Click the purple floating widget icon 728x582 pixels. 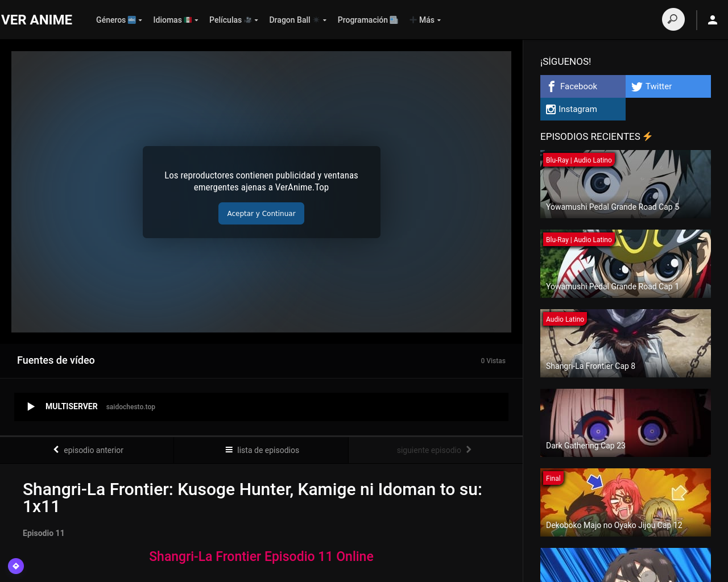click(16, 566)
